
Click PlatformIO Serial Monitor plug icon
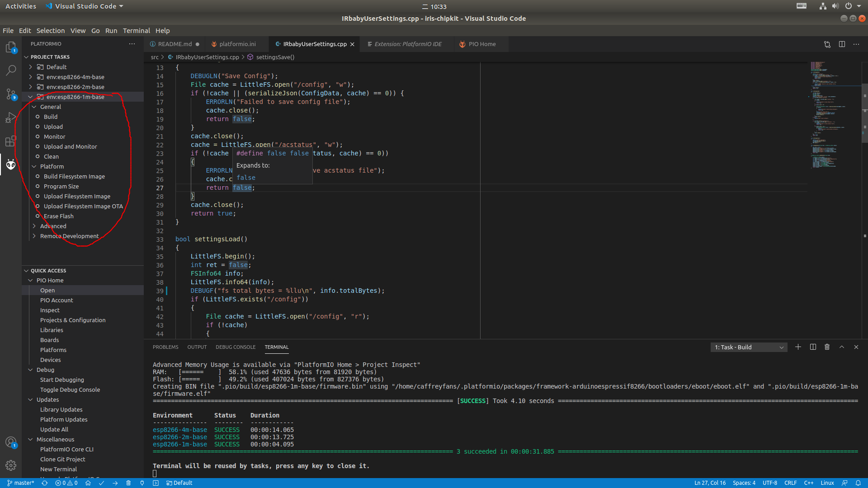[142, 483]
